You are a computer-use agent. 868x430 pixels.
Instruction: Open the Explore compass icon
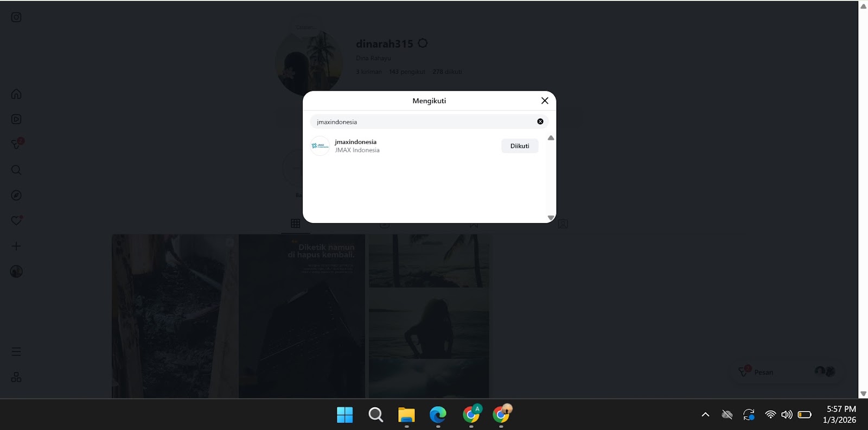pos(16,195)
